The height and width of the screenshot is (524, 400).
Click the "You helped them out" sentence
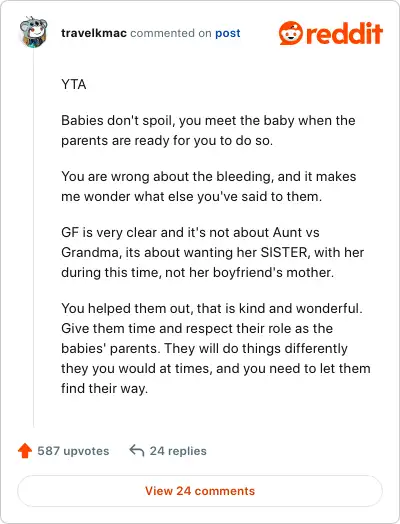tap(212, 308)
